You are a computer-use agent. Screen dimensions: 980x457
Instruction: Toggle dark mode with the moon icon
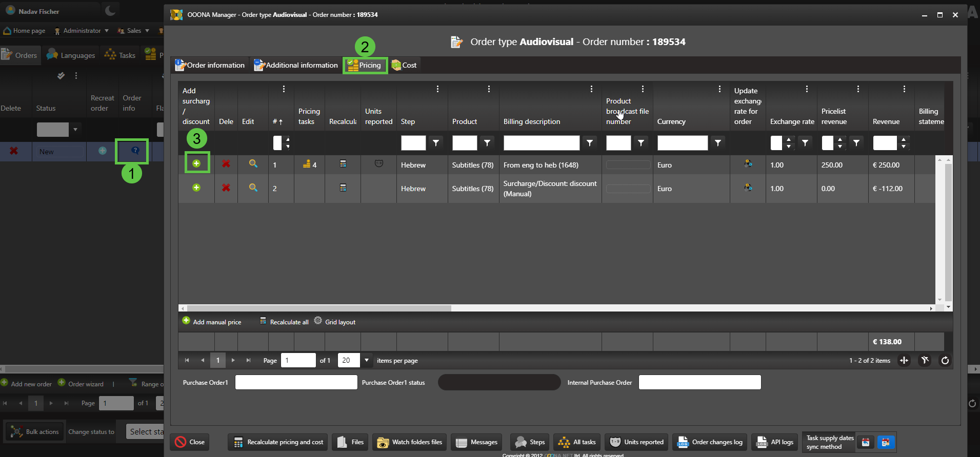pos(110,10)
